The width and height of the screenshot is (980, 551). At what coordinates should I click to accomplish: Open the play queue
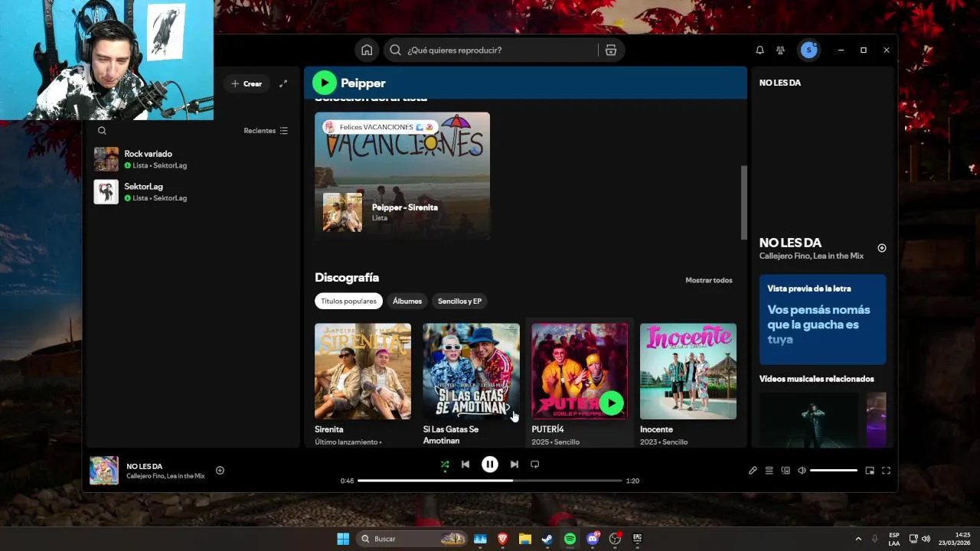coord(769,471)
